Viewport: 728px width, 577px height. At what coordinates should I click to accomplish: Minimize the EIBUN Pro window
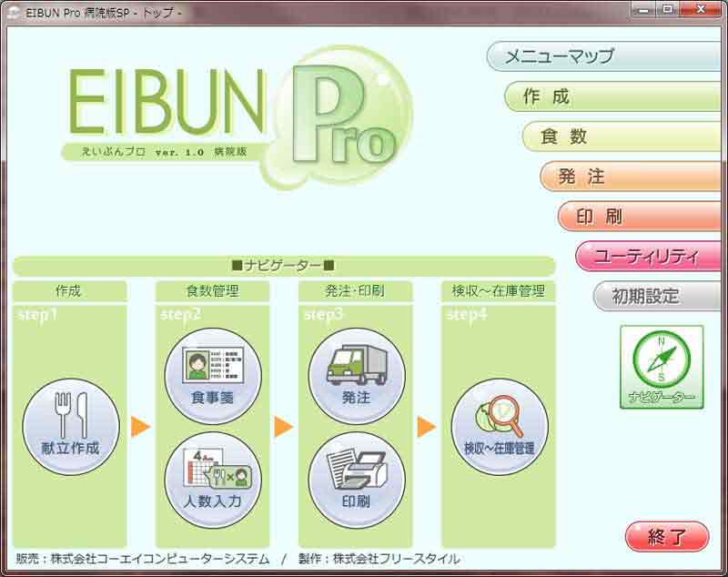(643, 10)
